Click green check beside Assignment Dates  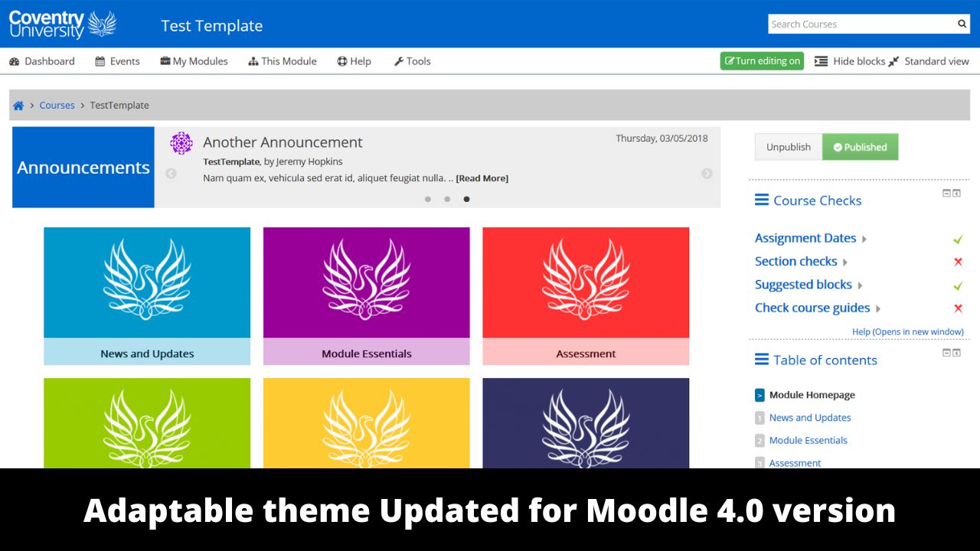pos(958,239)
